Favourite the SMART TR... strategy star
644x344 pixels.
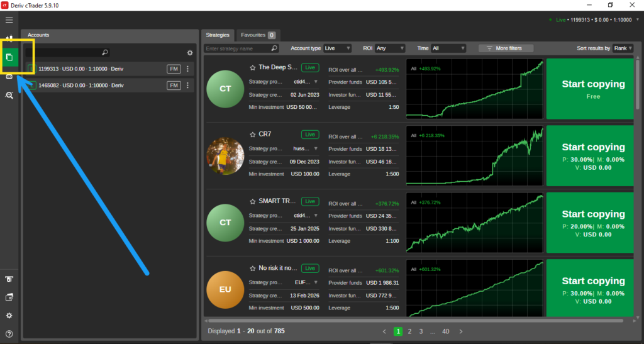pos(253,201)
